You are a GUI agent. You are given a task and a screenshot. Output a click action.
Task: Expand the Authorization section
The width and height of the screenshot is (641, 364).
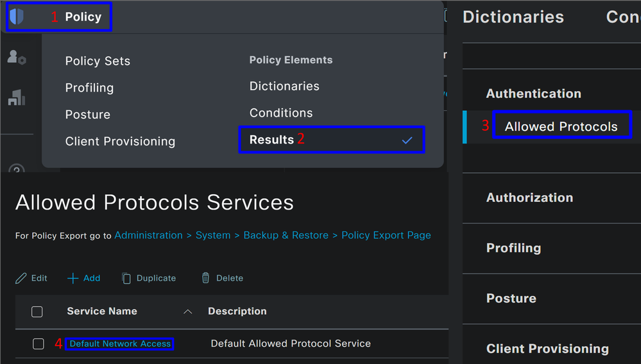tap(529, 198)
